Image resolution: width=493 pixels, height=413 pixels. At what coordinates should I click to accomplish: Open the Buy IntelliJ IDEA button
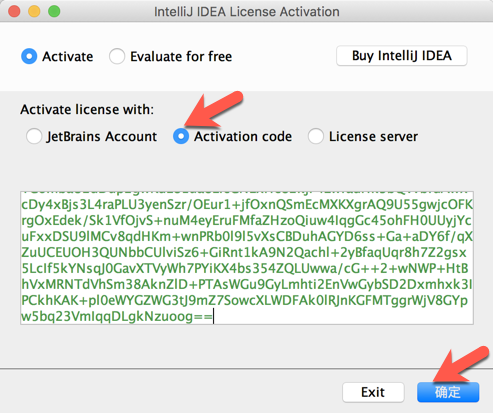402,56
